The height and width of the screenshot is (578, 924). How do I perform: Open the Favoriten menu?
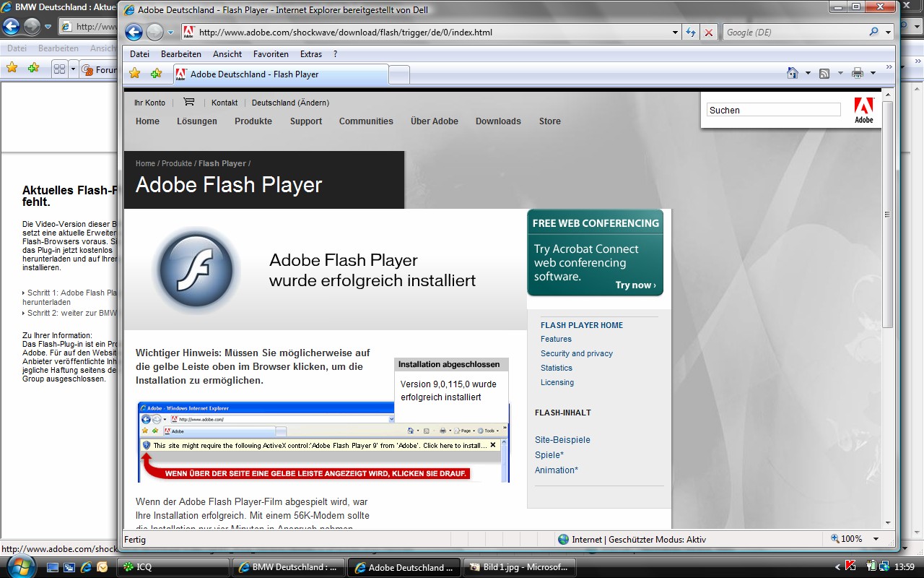pyautogui.click(x=271, y=54)
